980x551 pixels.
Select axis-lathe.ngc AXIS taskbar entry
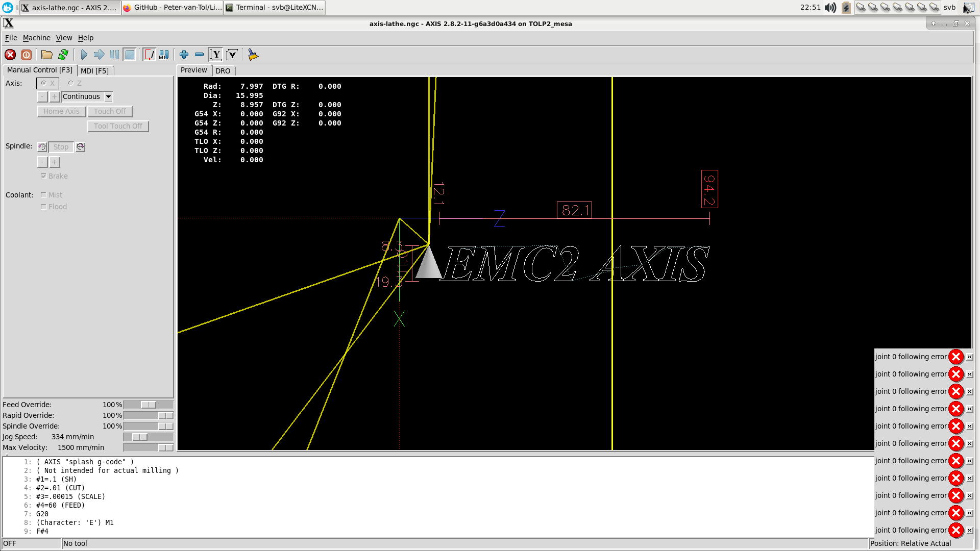(70, 8)
